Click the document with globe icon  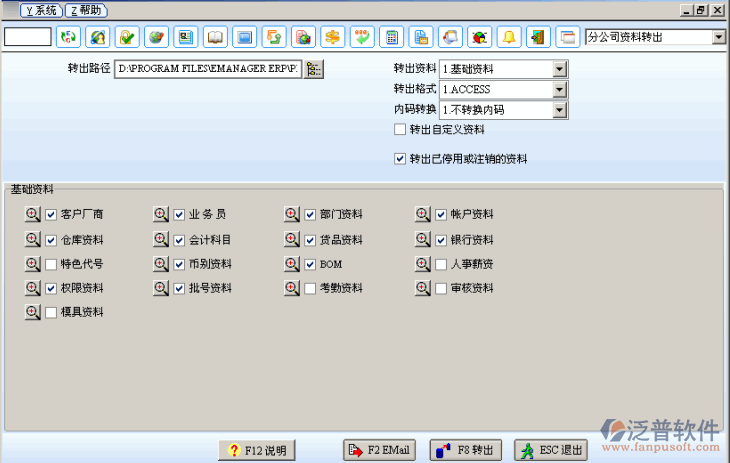(303, 37)
